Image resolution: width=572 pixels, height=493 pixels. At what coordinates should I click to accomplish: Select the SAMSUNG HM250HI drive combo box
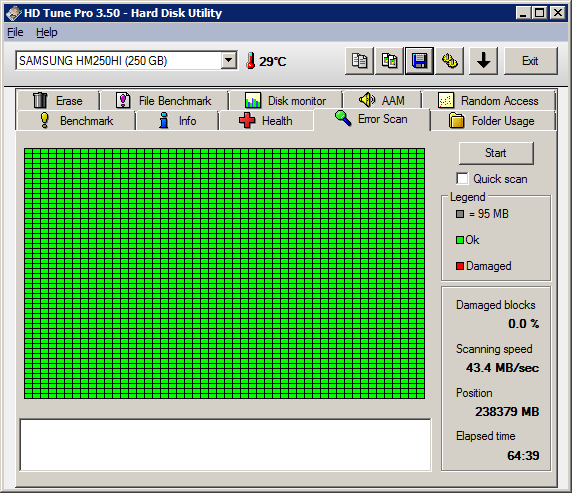pos(126,61)
